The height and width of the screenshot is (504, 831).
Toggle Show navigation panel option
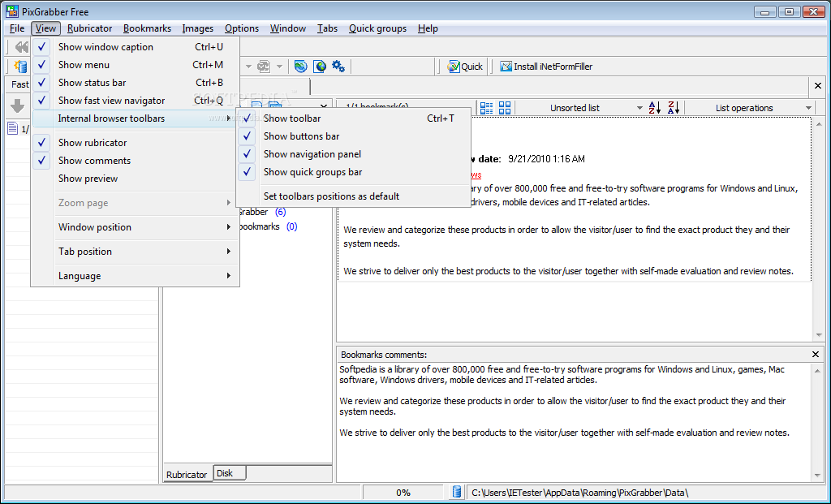click(x=354, y=154)
